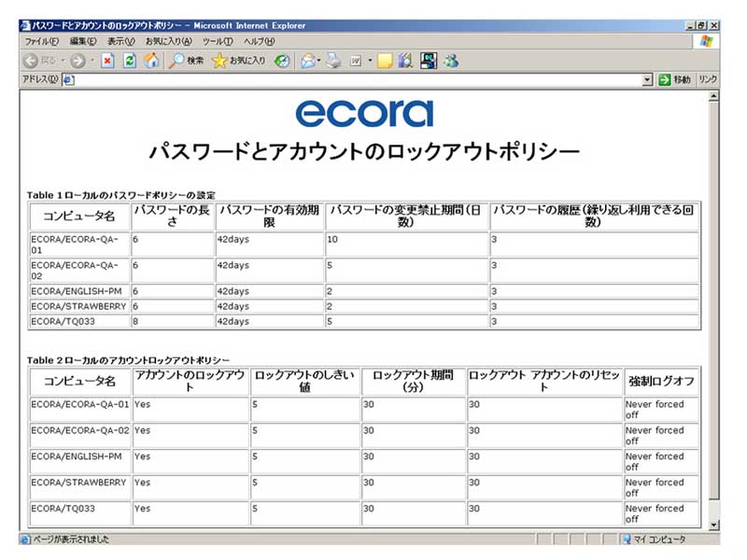This screenshot has width=747, height=560.
Task: Expand the address bar dropdown list
Action: (647, 80)
